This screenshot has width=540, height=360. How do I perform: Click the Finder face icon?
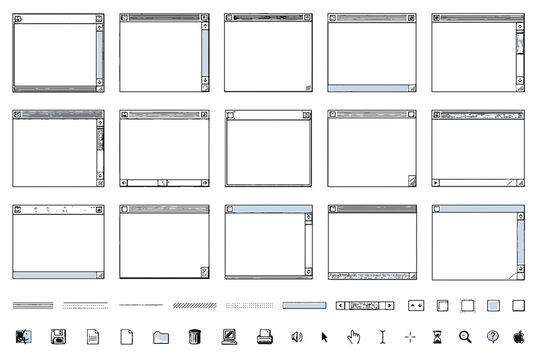coord(24,337)
